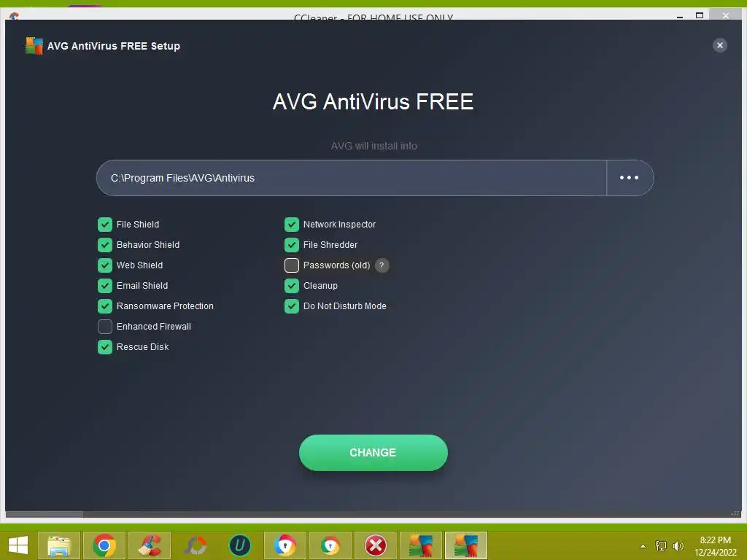The width and height of the screenshot is (747, 560).
Task: Toggle Do Not Disturb Mode checkbox
Action: (292, 306)
